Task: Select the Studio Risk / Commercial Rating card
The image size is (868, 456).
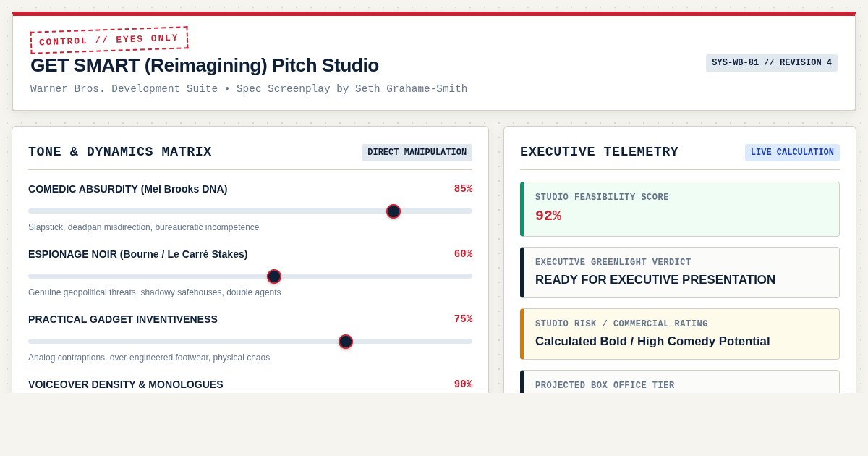Action: [680, 334]
